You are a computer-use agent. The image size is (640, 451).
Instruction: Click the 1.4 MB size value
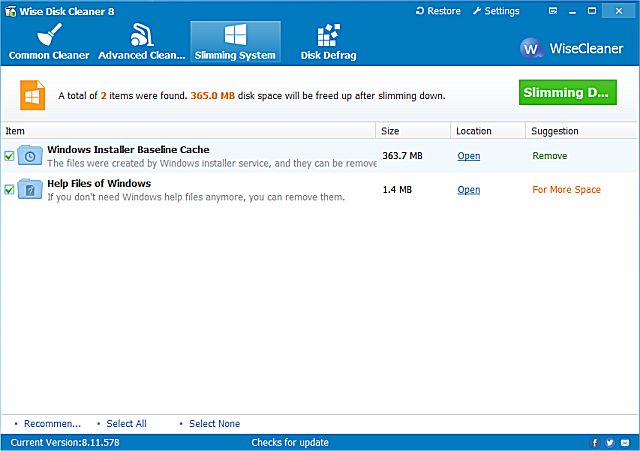point(397,190)
